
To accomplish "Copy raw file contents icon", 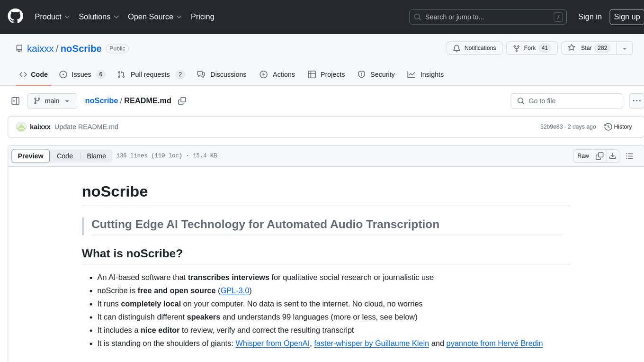I will click(x=599, y=156).
